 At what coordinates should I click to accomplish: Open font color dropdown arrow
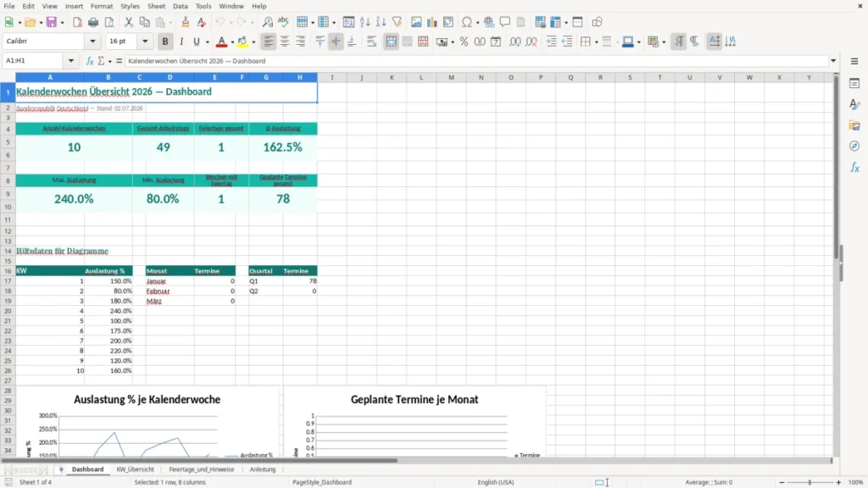tap(232, 42)
